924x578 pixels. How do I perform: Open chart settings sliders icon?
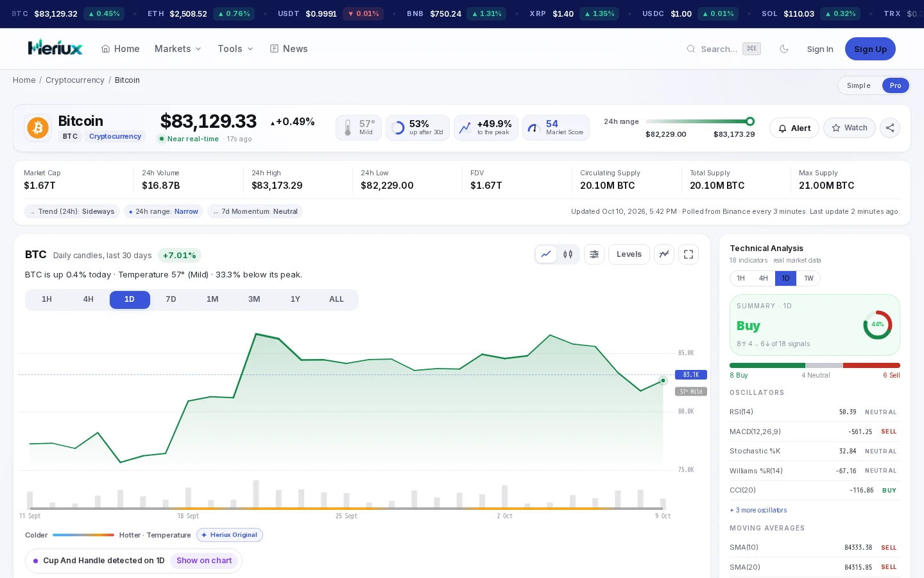594,254
